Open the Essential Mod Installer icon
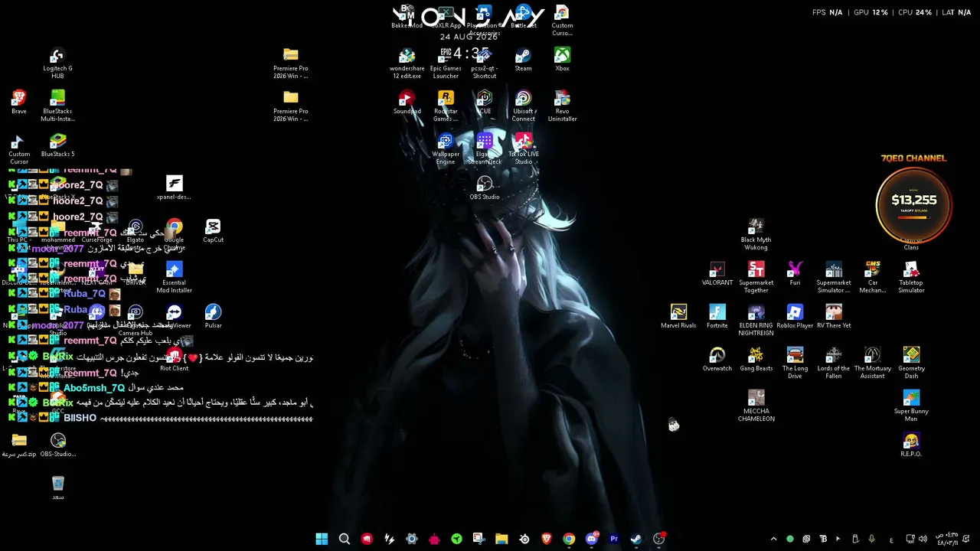 (x=174, y=278)
